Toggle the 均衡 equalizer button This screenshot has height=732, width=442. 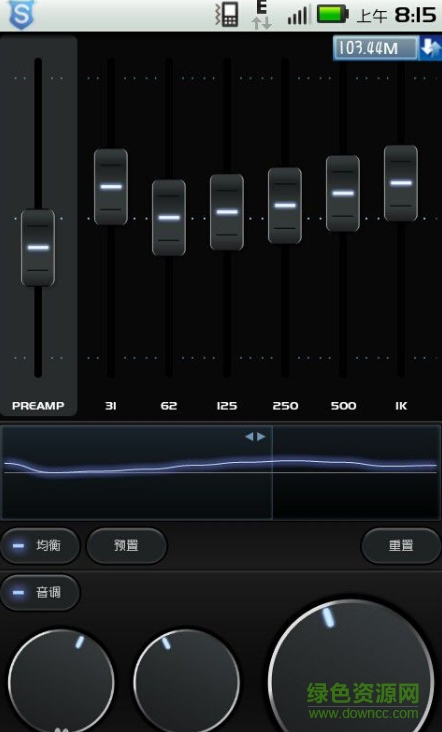(40, 545)
